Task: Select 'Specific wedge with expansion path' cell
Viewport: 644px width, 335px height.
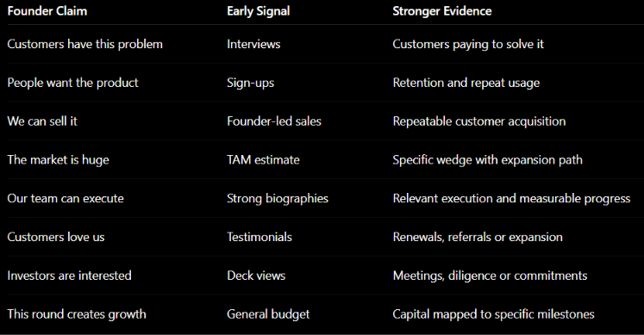Action: click(x=487, y=160)
